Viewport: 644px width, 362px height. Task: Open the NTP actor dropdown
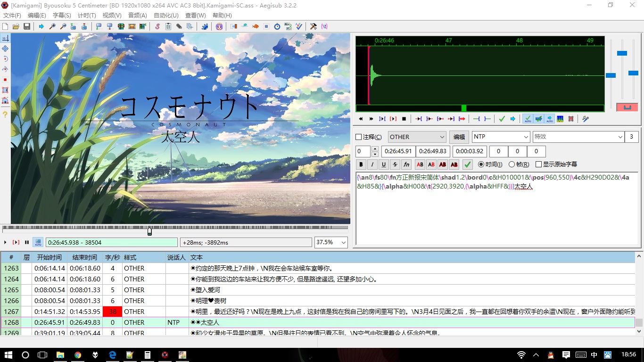pyautogui.click(x=501, y=137)
